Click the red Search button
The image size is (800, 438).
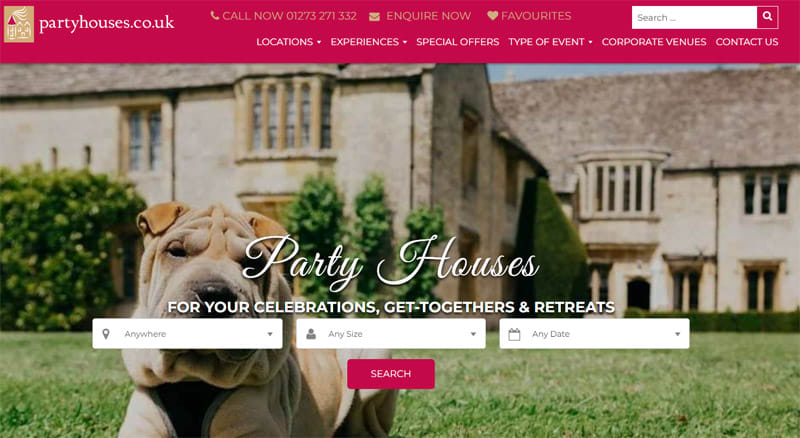point(391,374)
